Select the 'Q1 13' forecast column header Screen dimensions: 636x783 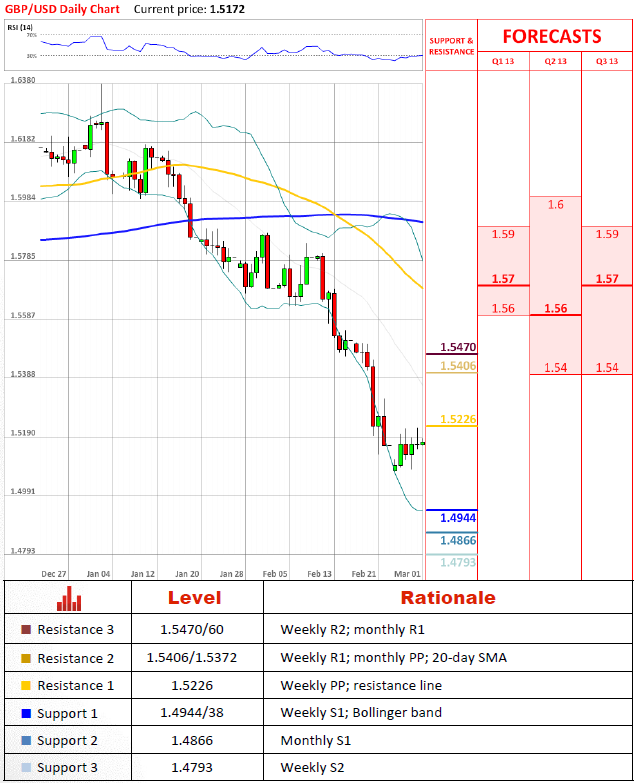pos(503,61)
